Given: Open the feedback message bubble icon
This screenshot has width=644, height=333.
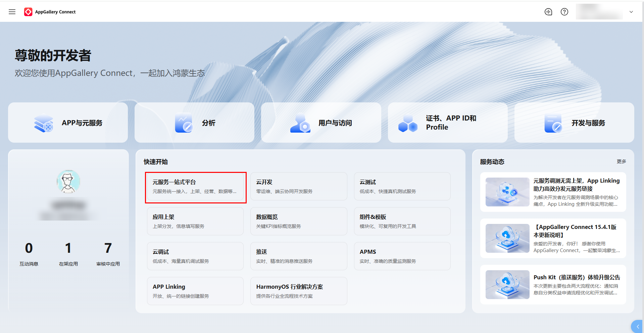Looking at the screenshot, I should [548, 11].
